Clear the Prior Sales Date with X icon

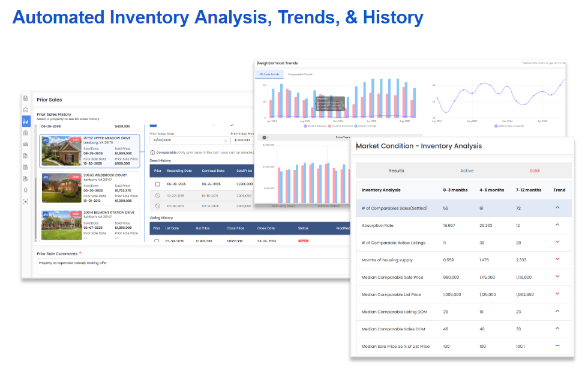[x=225, y=140]
